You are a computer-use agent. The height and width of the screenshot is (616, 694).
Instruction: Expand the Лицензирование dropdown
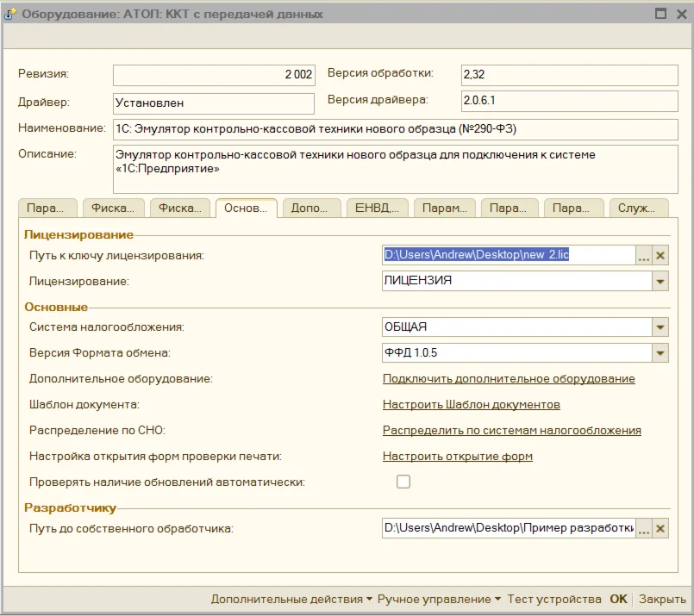660,281
